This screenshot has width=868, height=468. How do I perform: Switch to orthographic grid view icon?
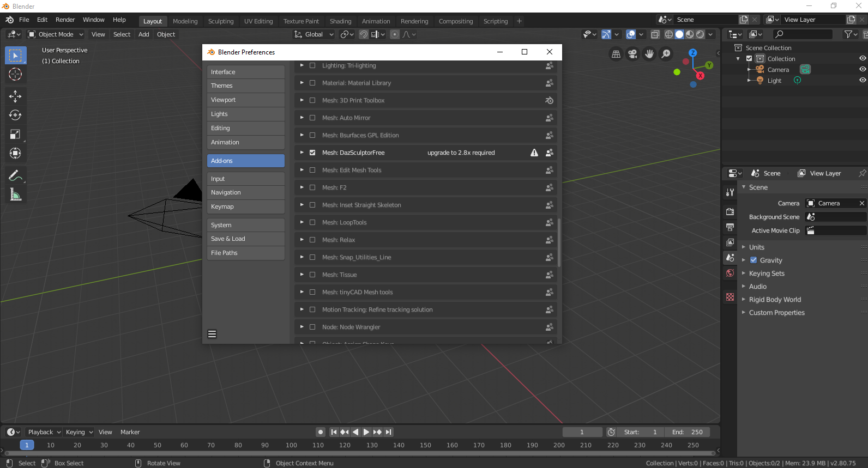616,54
